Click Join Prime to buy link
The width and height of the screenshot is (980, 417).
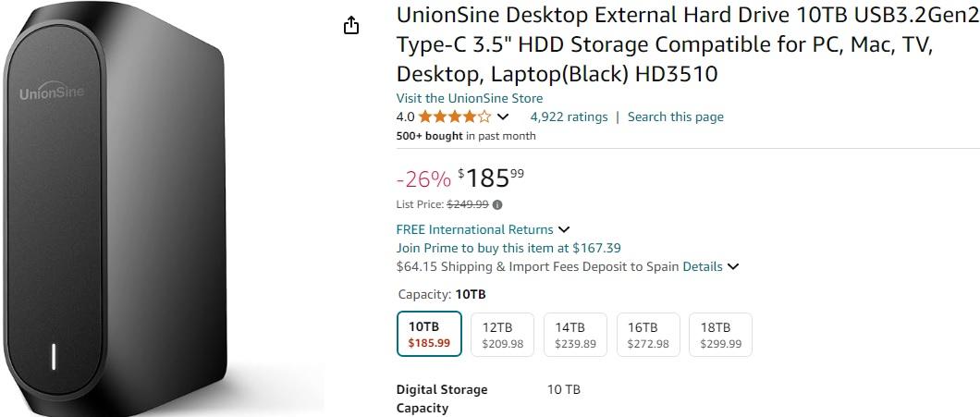click(x=508, y=248)
